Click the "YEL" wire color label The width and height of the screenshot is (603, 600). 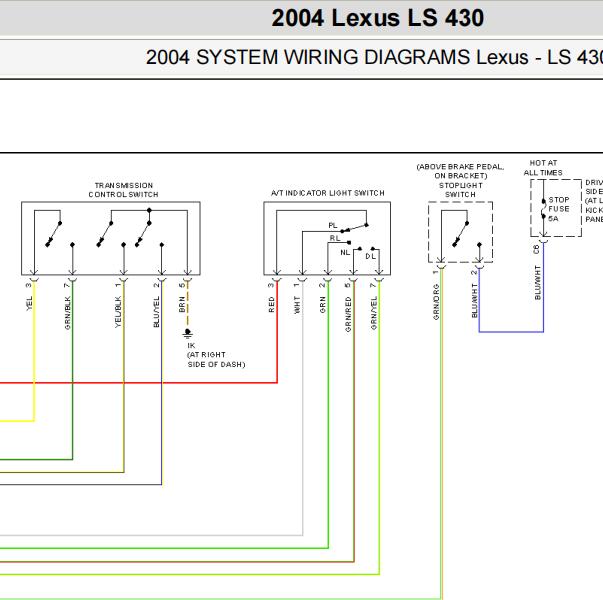click(x=29, y=303)
